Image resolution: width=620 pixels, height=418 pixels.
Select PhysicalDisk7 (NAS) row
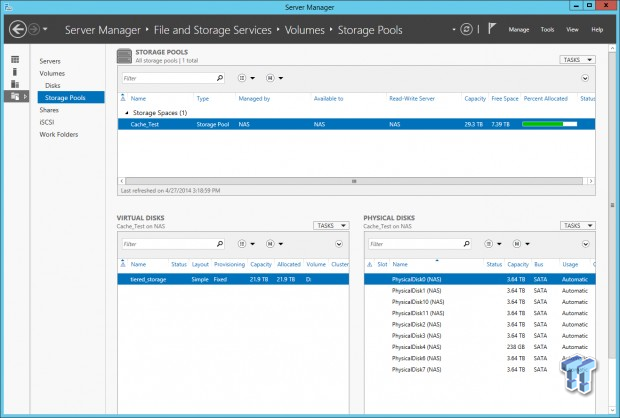(x=480, y=369)
